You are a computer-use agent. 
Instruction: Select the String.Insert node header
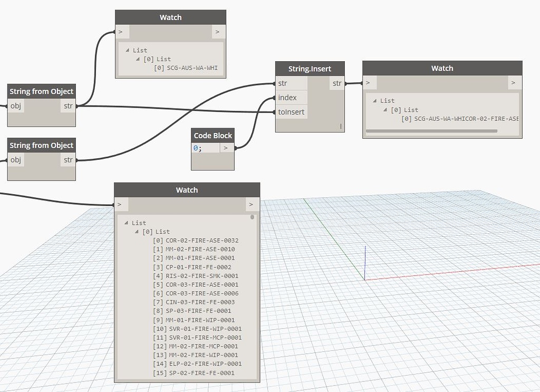[x=310, y=68]
